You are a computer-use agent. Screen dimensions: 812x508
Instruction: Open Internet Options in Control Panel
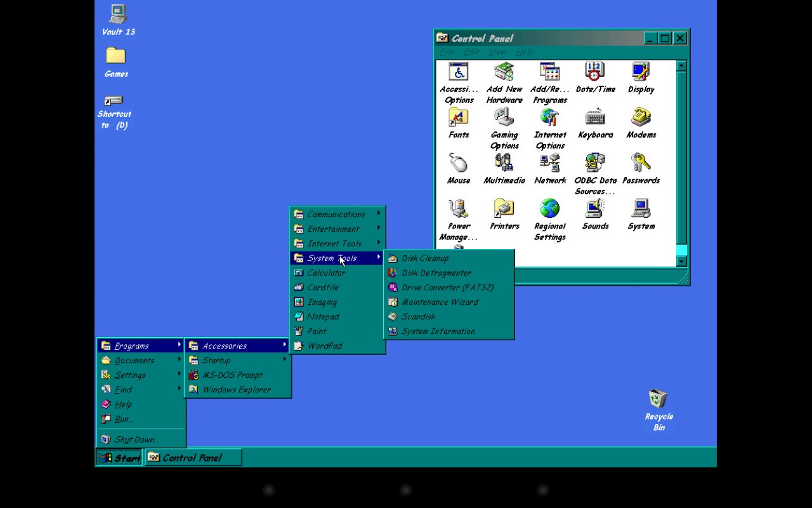coord(549,117)
